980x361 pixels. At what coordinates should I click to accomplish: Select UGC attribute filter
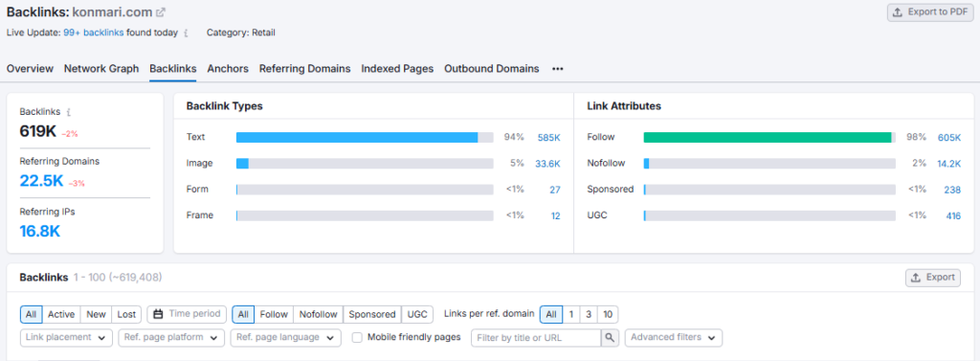(417, 314)
